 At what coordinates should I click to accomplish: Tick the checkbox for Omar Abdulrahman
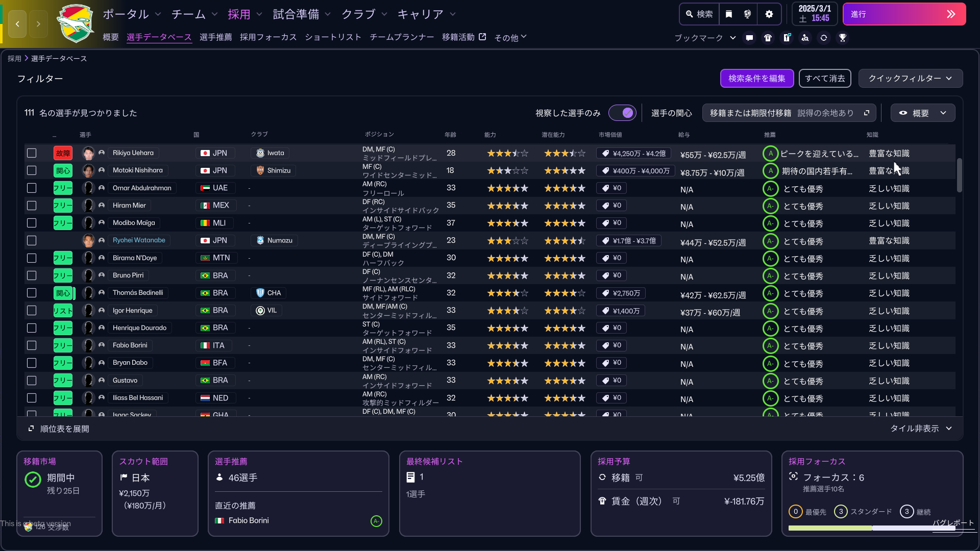pos(32,188)
